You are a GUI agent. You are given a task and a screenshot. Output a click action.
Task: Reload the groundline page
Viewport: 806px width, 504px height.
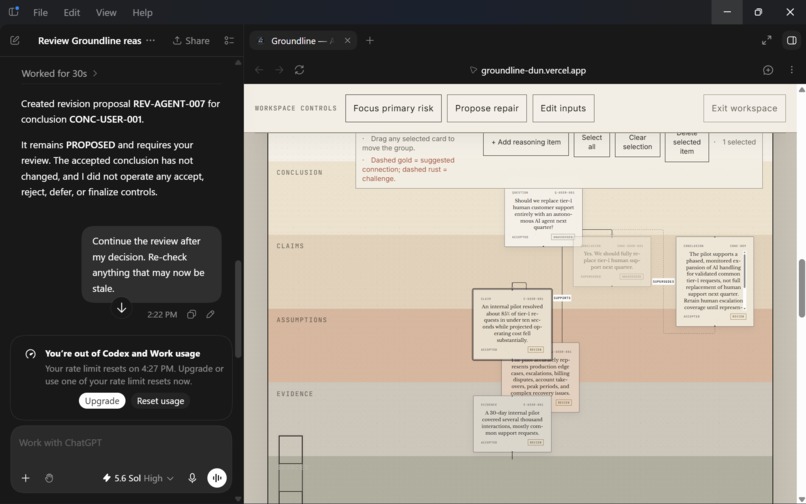[300, 70]
